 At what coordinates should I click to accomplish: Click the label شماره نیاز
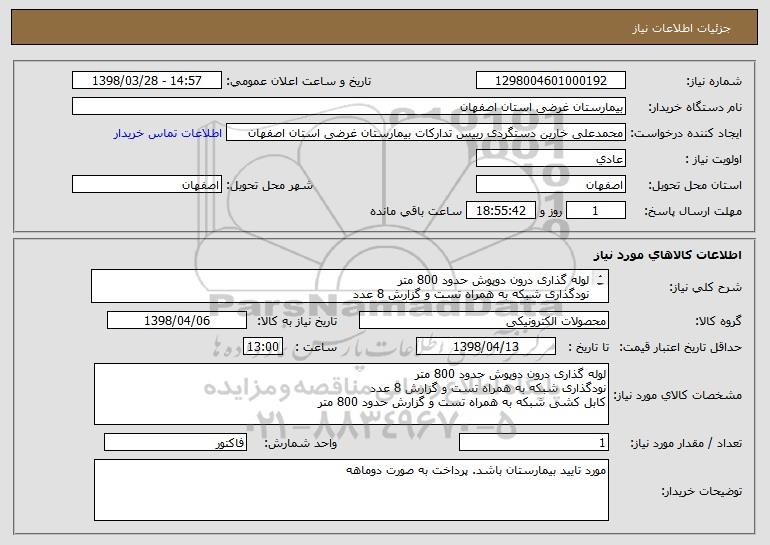pyautogui.click(x=714, y=82)
